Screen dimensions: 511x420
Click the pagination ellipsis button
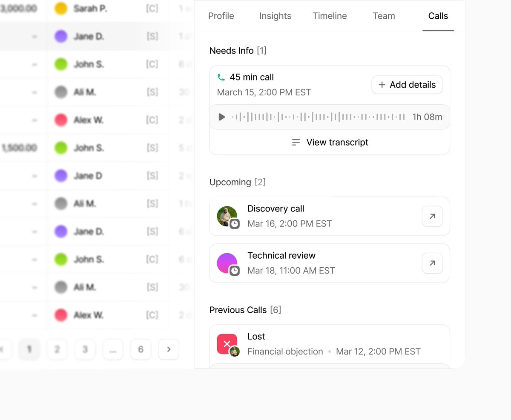tap(113, 349)
